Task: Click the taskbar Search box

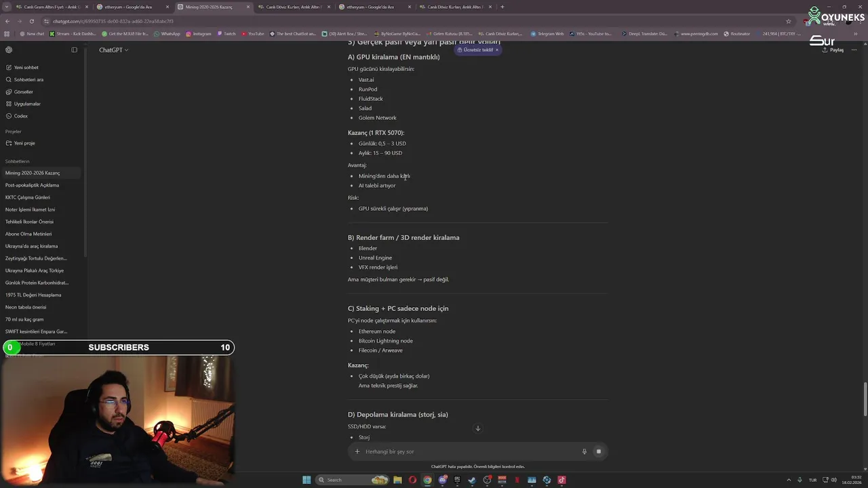Action: [353, 480]
